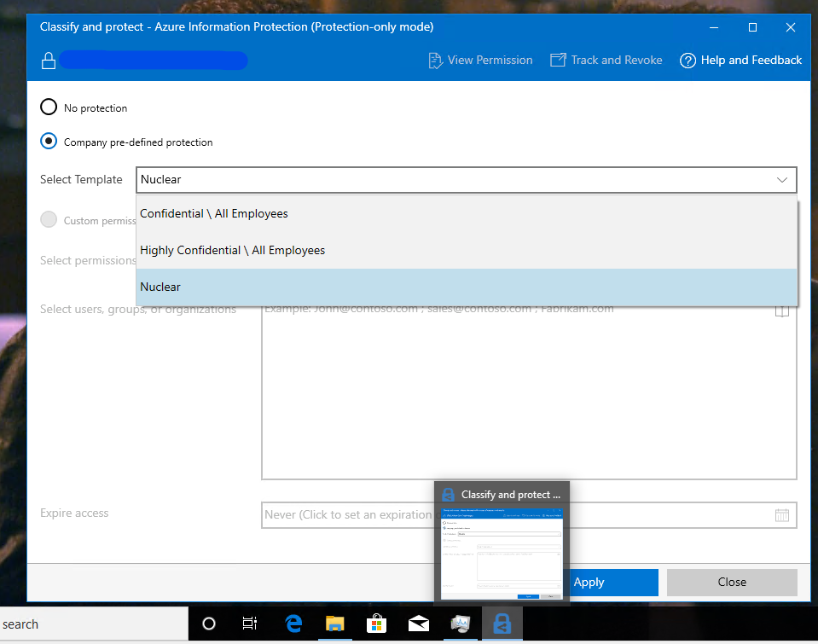Click the address book icon in users field
The height and width of the screenshot is (644, 818).
point(781,311)
